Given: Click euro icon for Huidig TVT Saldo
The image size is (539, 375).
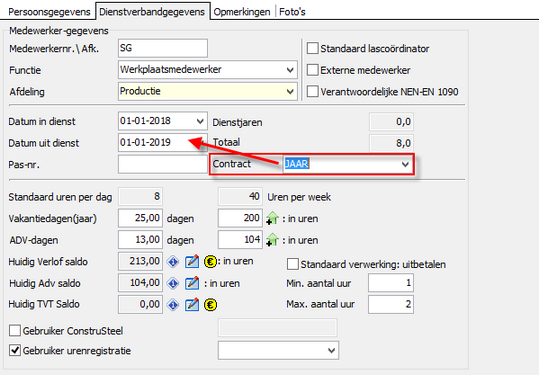Looking at the screenshot, I should tap(210, 305).
